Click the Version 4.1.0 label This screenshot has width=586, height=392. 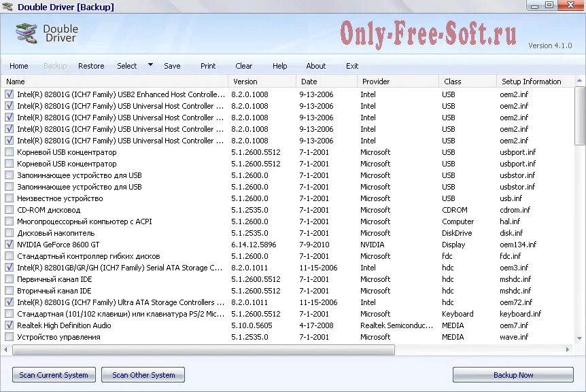[x=550, y=46]
